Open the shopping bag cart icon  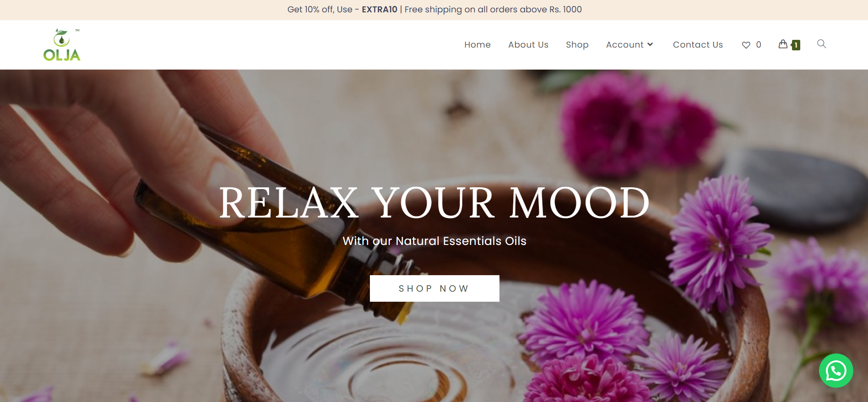783,44
